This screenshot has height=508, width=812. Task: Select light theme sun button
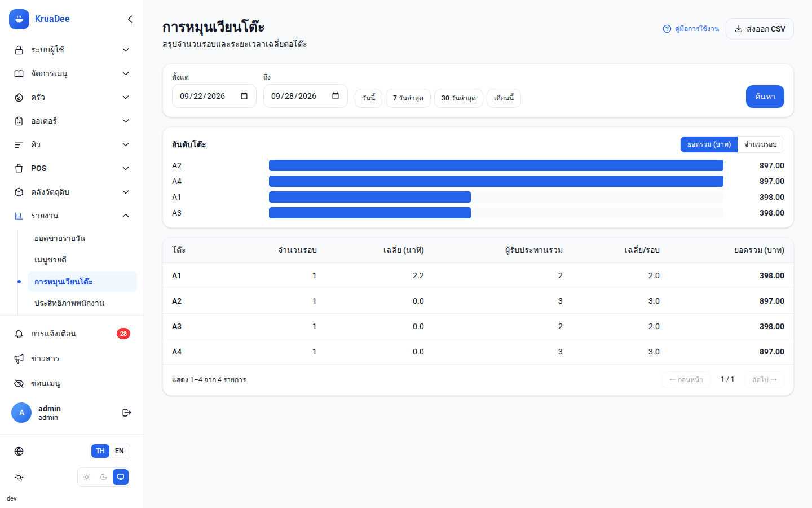(87, 477)
